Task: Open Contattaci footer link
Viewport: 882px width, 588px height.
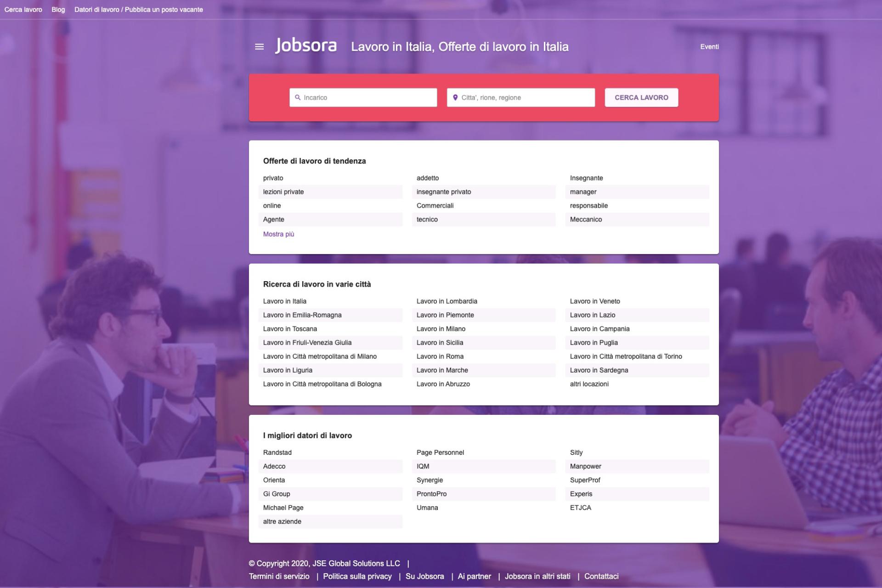Action: (x=601, y=577)
